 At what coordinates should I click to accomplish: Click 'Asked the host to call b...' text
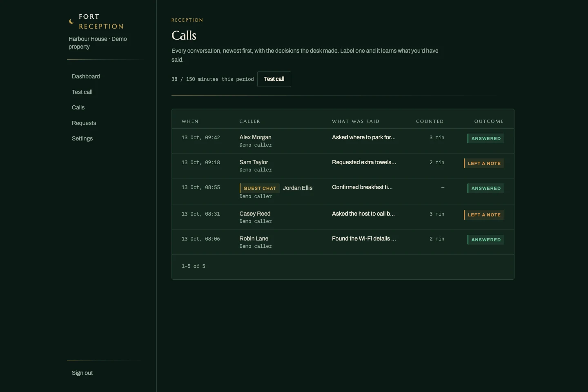[363, 214]
